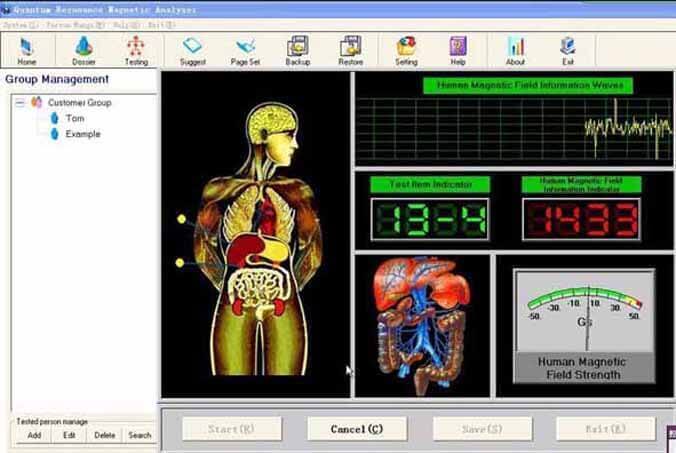Screen dimensions: 676x453
Task: Click Search under Tested person manage
Action: coord(139,435)
